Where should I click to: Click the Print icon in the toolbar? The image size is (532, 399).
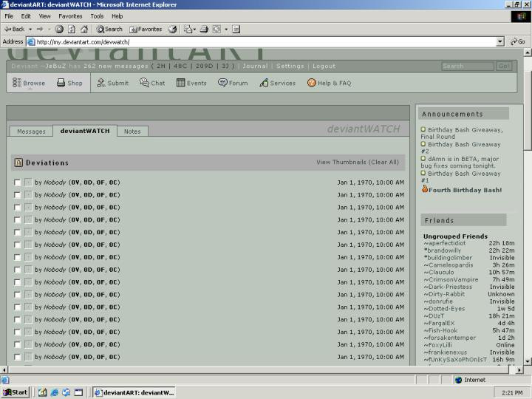pos(204,29)
